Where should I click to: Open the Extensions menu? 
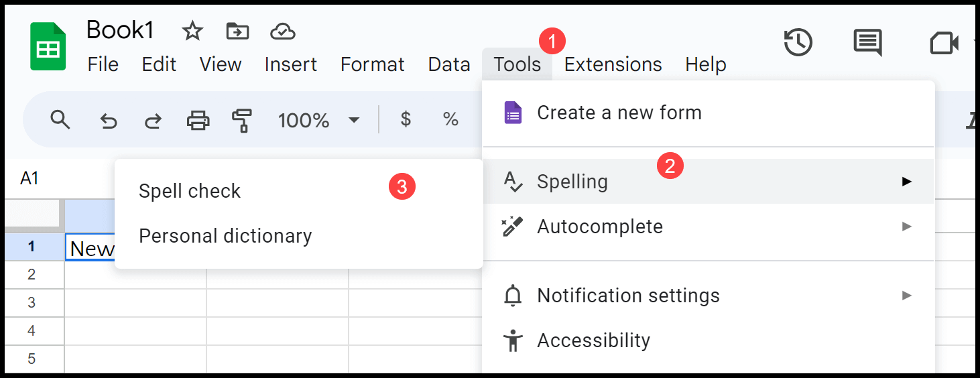[x=613, y=64]
